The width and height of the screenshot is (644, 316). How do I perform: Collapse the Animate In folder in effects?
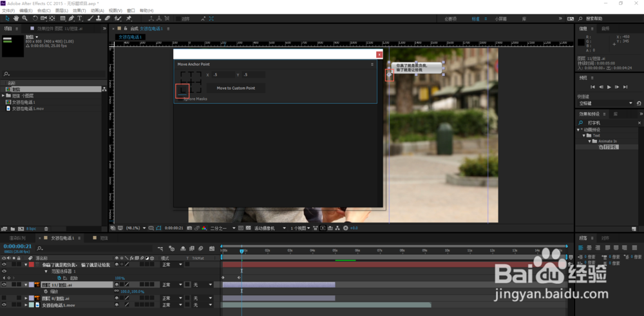click(x=590, y=141)
